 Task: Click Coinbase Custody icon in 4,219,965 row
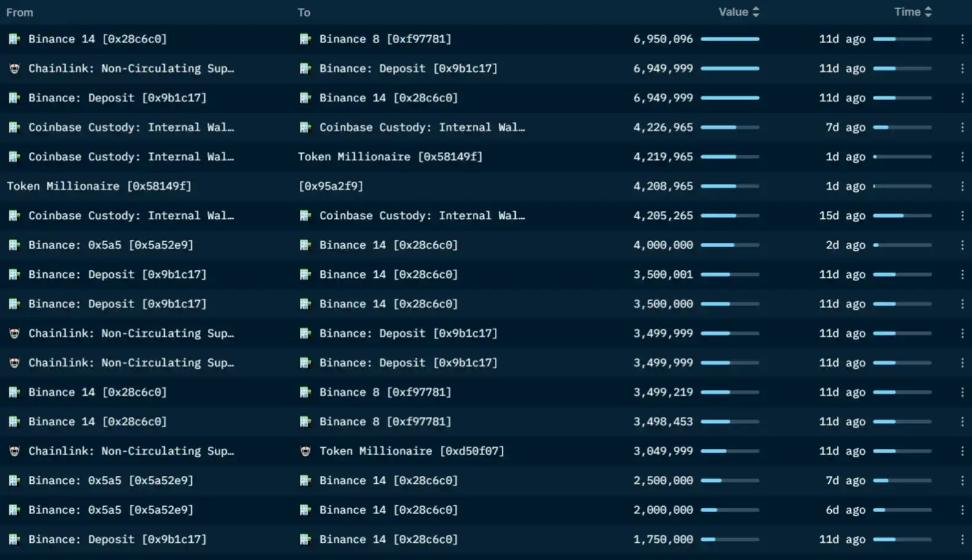click(x=14, y=157)
